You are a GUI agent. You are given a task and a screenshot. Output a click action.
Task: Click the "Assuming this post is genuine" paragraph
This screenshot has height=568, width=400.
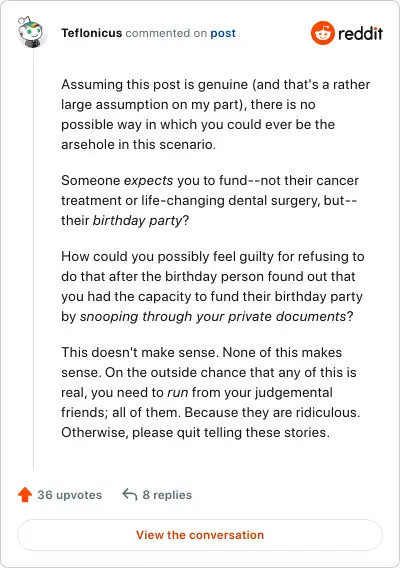[x=216, y=114]
